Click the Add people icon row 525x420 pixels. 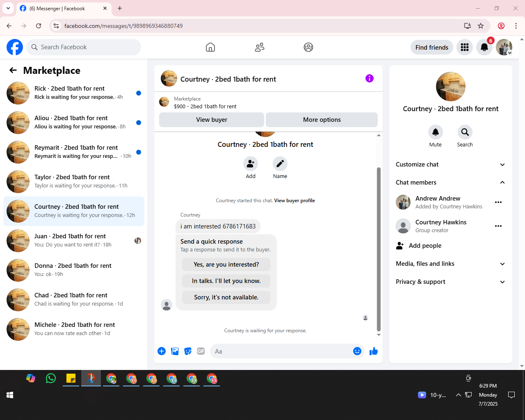[451, 246]
